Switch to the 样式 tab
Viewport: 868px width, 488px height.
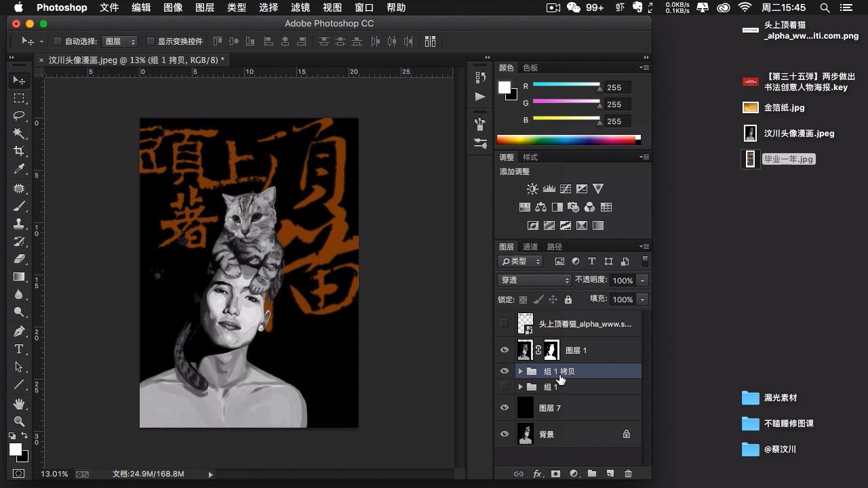[530, 157]
